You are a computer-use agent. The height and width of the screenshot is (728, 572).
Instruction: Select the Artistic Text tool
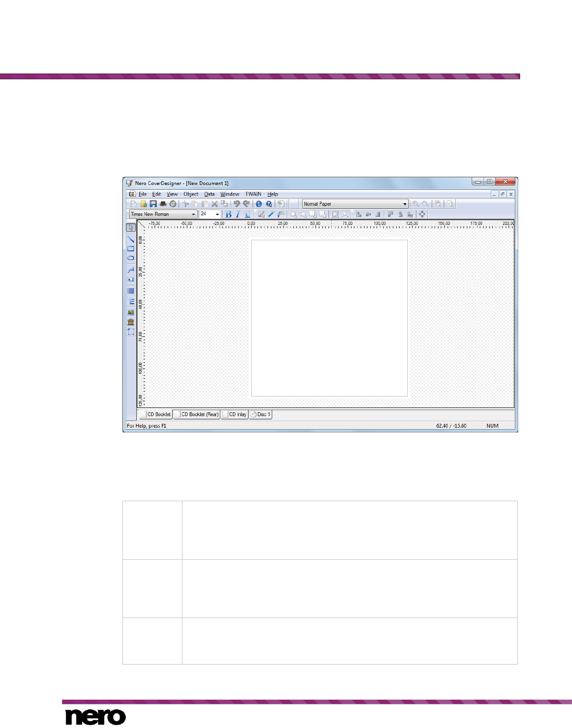(131, 270)
